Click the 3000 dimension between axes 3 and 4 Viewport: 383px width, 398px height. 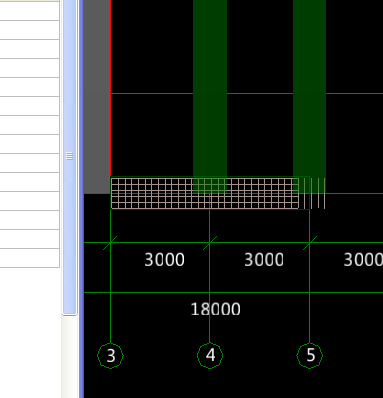(164, 260)
